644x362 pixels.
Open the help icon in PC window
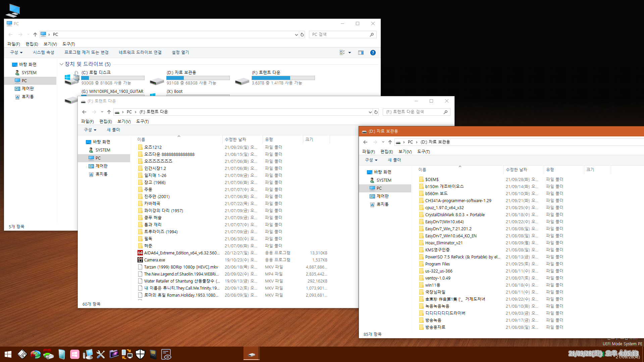click(x=373, y=53)
